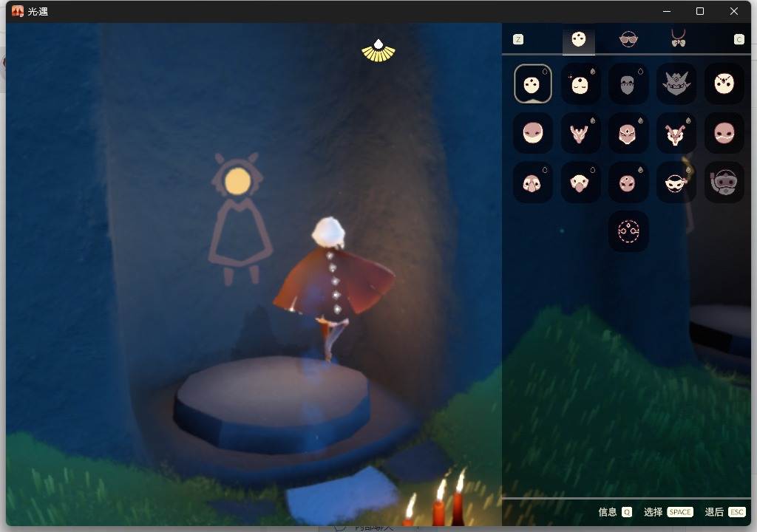
Task: Equip the sleepy closed-eyes mask
Action: point(580,84)
